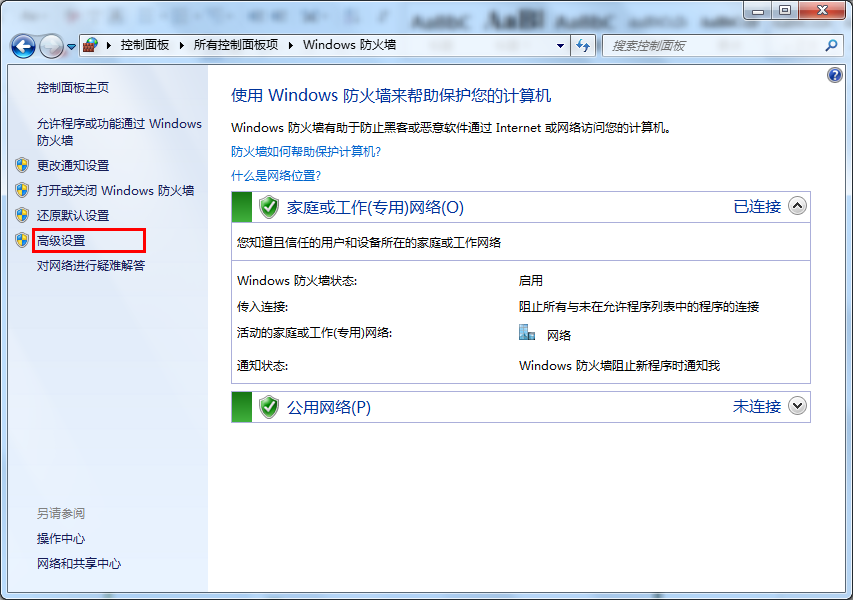Viewport: 853px width, 600px height.
Task: Open 高级设置 in left sidebar
Action: pyautogui.click(x=61, y=240)
